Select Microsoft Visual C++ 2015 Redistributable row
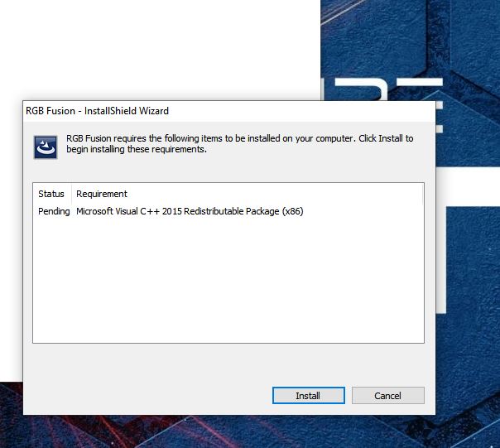The image size is (500, 448). coord(190,211)
